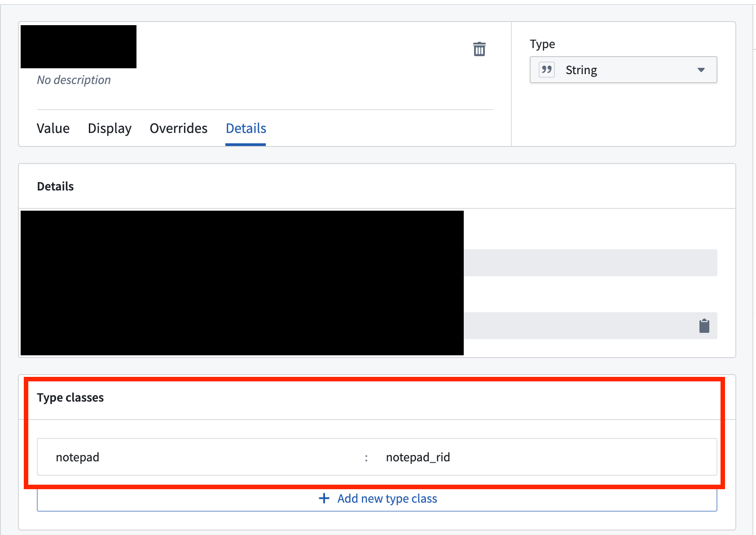Screen dimensions: 756x535
Task: Click the Details section heading
Action: coord(55,186)
